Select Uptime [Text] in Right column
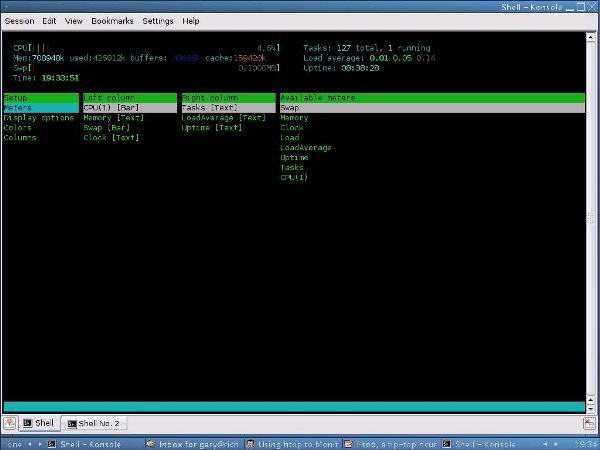Image resolution: width=600 pixels, height=450 pixels. [212, 128]
